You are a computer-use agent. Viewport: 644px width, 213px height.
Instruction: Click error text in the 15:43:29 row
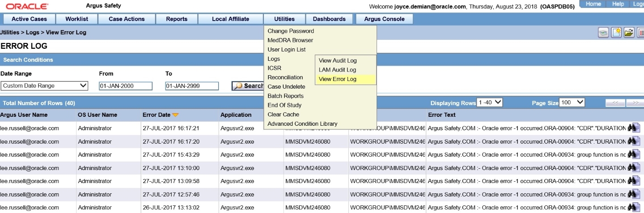point(527,155)
